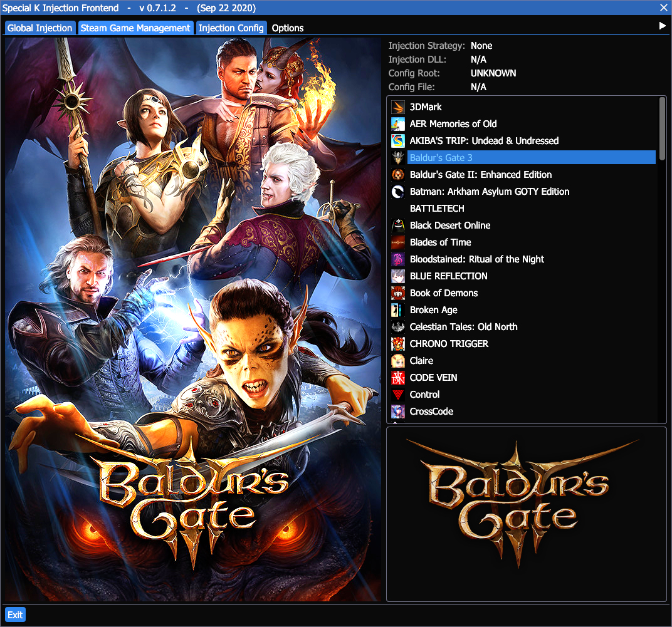
Task: Select Baldur's Gate II: Enhanced Edition entry
Action: [481, 175]
